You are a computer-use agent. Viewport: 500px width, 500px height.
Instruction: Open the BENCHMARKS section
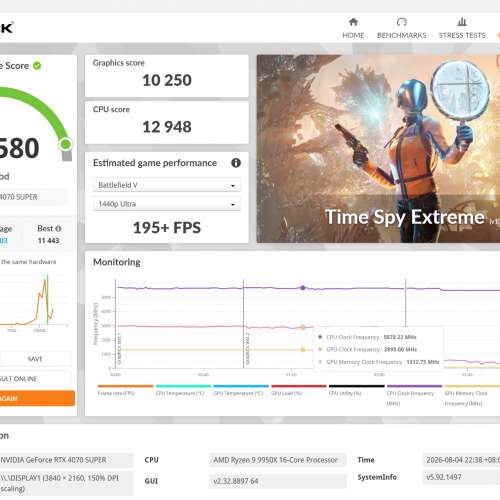(x=401, y=28)
